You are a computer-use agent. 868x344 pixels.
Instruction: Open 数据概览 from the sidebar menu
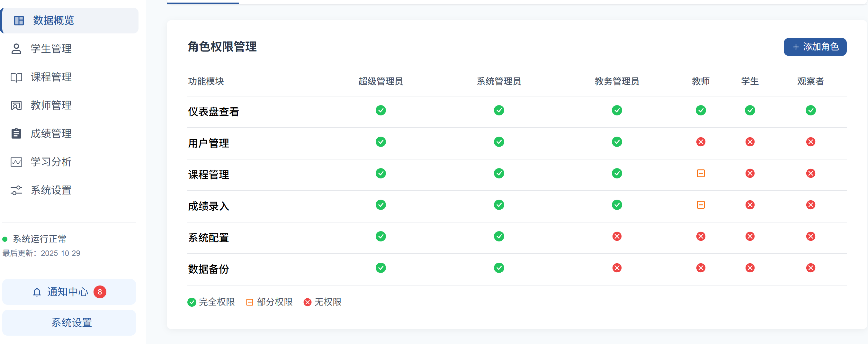pyautogui.click(x=53, y=21)
